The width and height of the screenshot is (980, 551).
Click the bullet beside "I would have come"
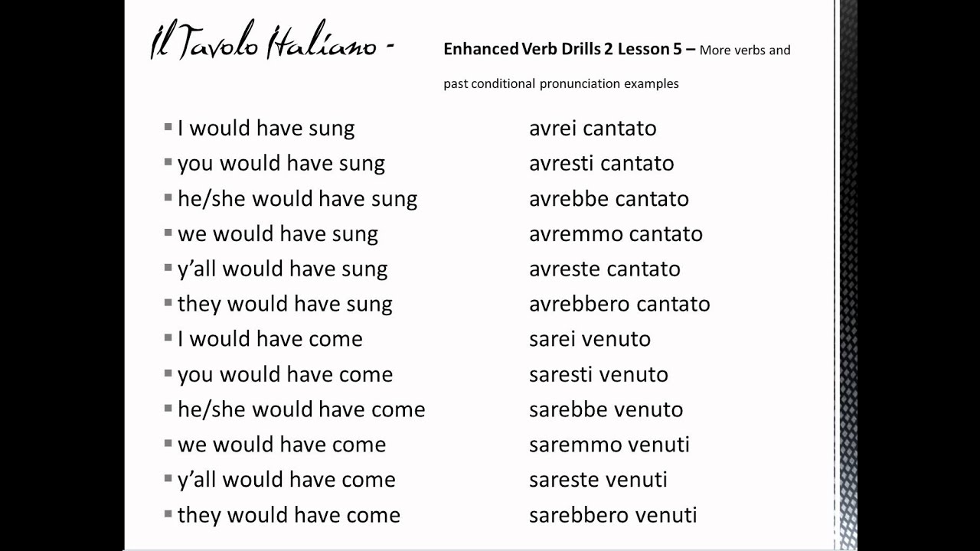tap(168, 338)
